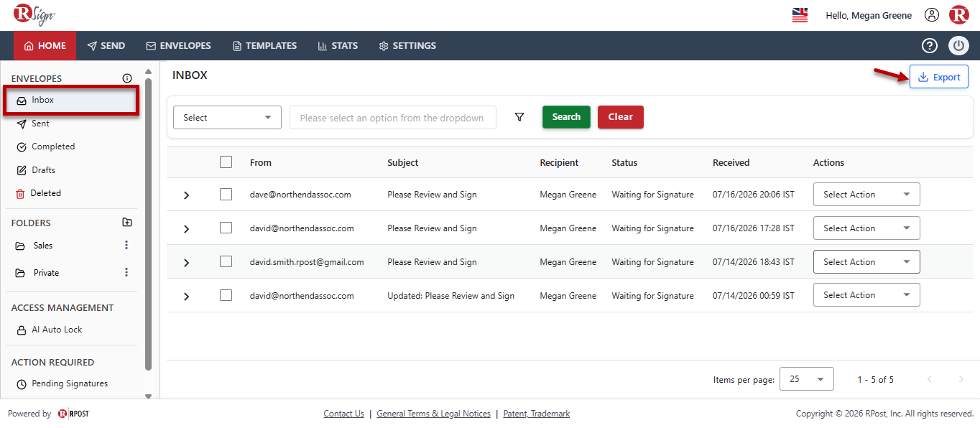Check the 17:28 IST envelope row checkbox
The image size is (980, 428).
point(226,228)
